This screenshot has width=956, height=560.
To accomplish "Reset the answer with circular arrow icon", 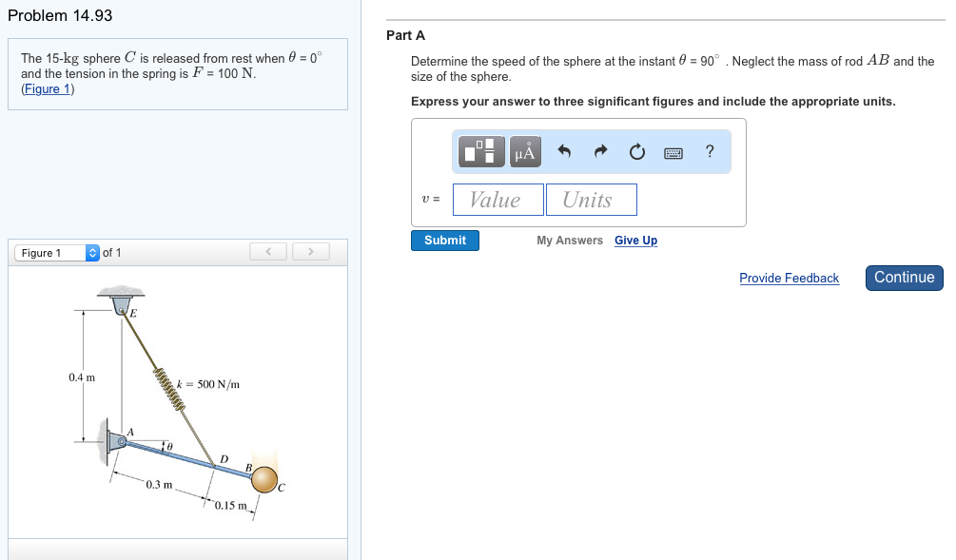I will coord(637,151).
